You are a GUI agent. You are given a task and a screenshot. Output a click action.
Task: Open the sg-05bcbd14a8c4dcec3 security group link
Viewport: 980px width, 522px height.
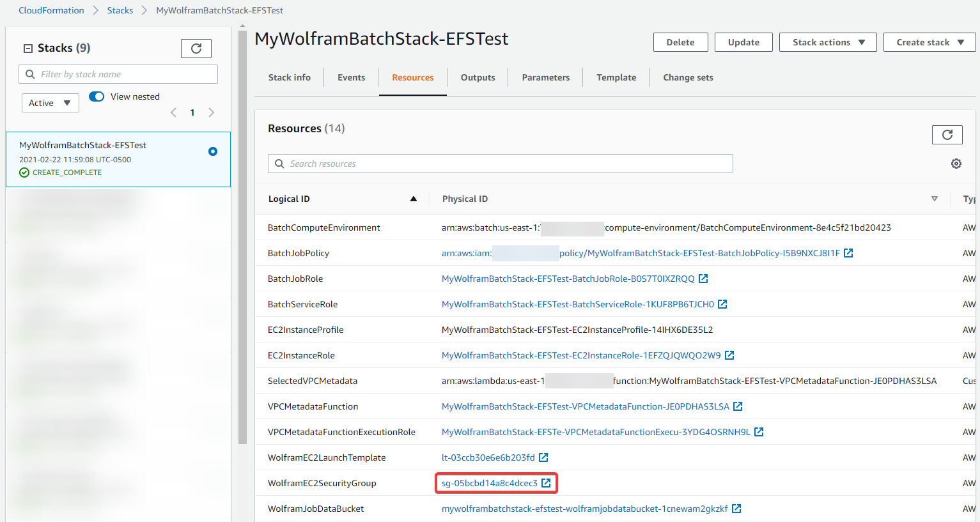point(490,483)
